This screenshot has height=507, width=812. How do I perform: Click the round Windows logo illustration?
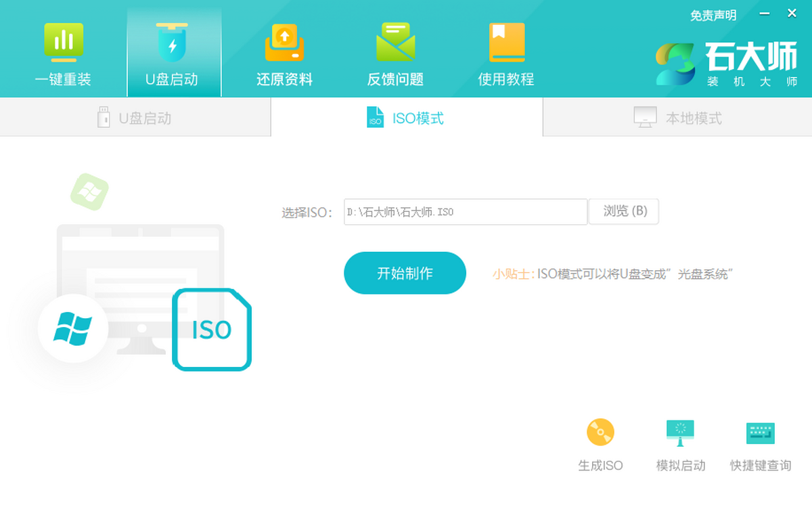click(x=73, y=329)
